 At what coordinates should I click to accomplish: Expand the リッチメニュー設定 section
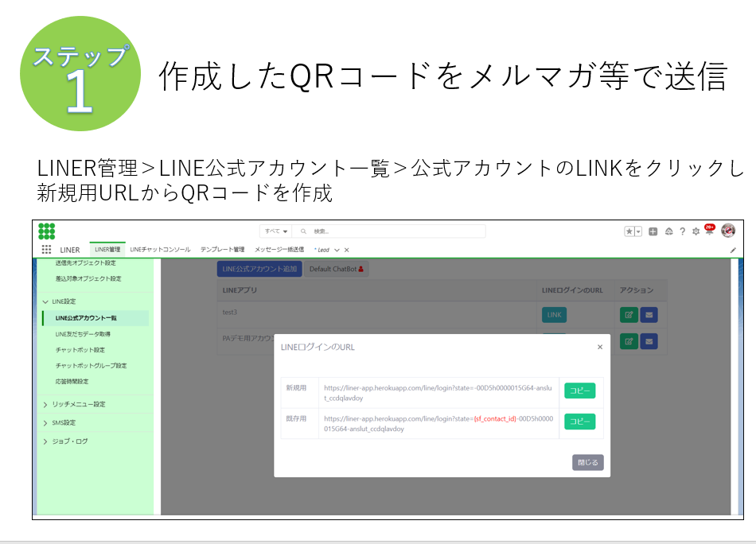45,405
